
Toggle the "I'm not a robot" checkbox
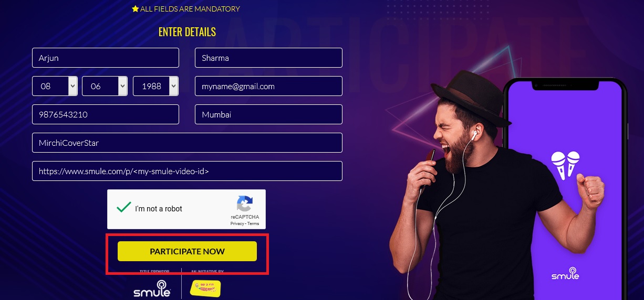[124, 208]
